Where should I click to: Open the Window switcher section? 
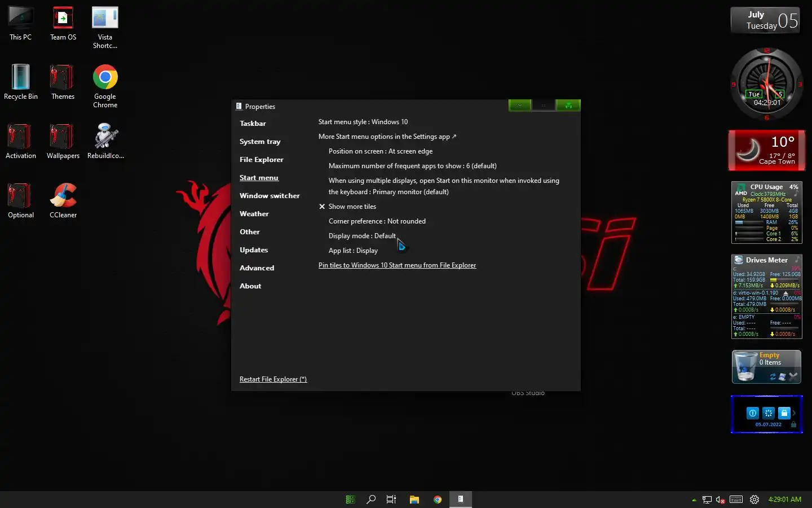click(x=270, y=196)
